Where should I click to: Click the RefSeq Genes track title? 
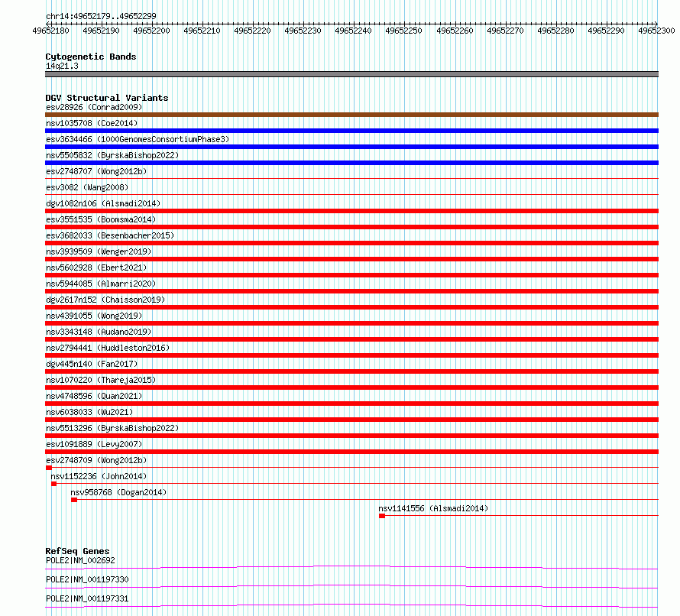(77, 551)
